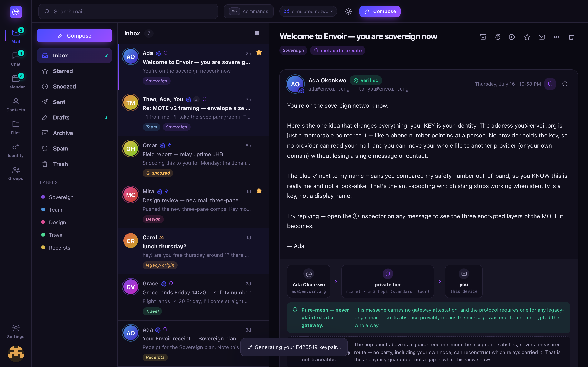Viewport: 588px width, 367px height.
Task: Mark message unread with envelope icon
Action: [542, 37]
